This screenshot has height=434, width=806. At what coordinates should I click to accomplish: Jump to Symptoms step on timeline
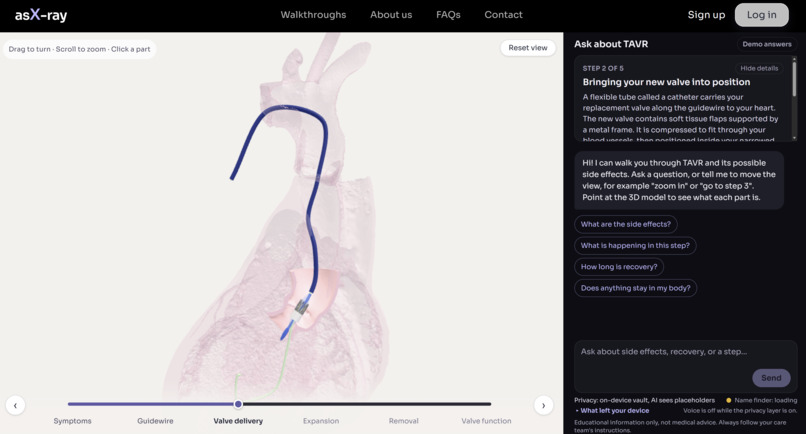click(72, 421)
